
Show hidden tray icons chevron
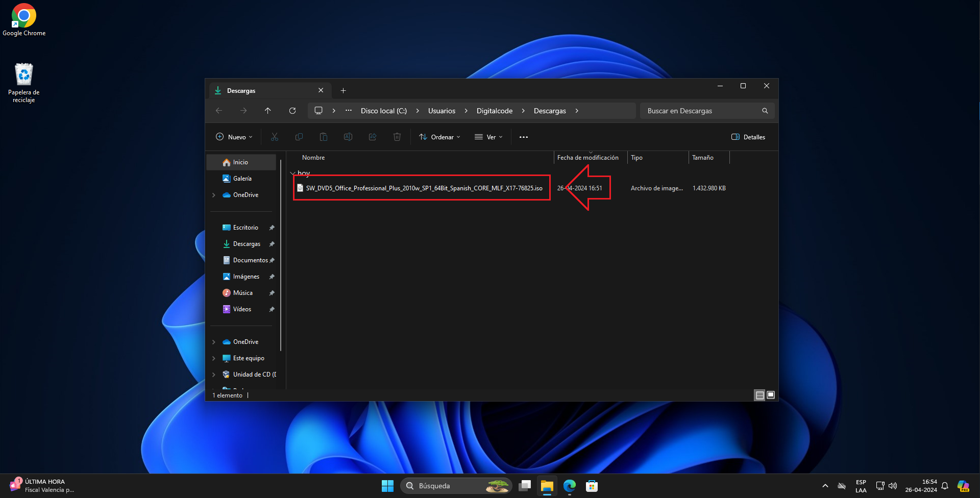coord(825,486)
